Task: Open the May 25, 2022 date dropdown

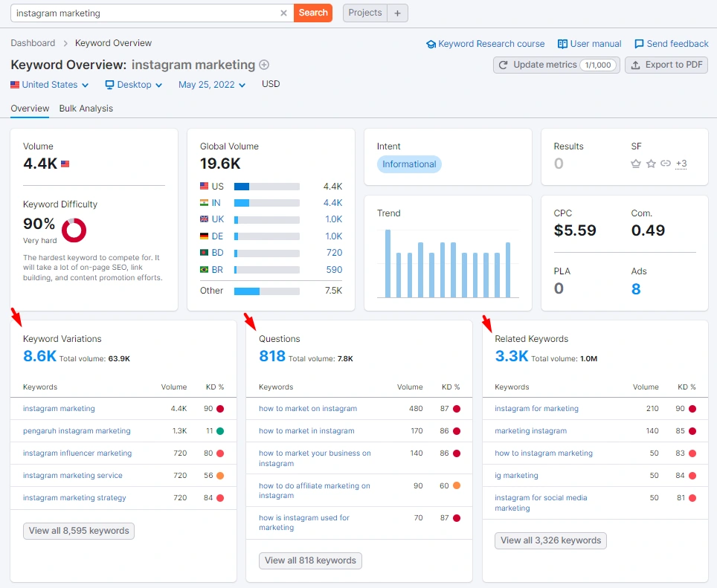Action: tap(212, 85)
